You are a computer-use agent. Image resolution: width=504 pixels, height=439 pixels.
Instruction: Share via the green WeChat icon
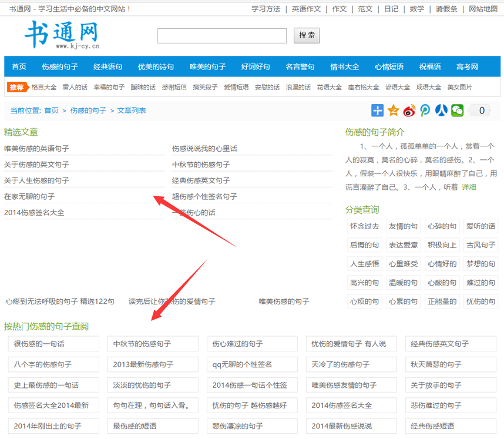[457, 110]
